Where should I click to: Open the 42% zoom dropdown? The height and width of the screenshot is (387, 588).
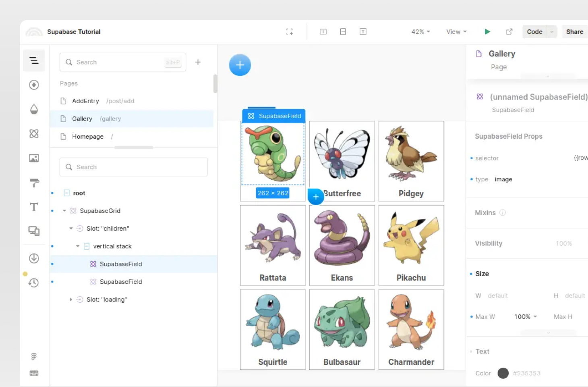click(420, 31)
